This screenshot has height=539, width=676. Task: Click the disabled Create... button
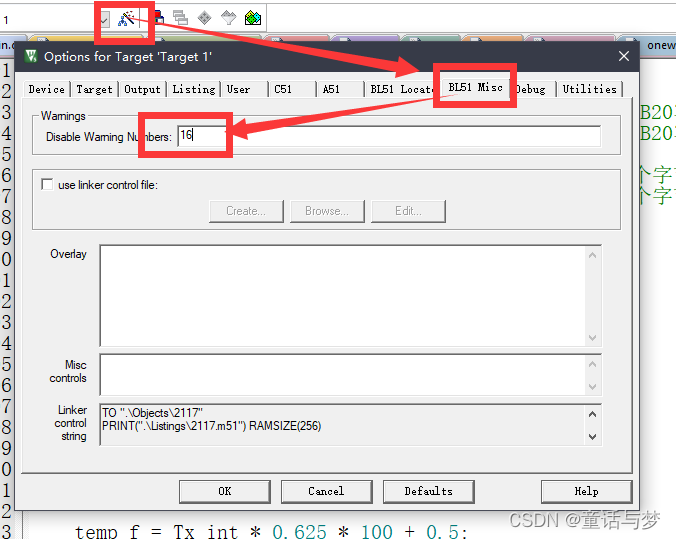coord(246,211)
